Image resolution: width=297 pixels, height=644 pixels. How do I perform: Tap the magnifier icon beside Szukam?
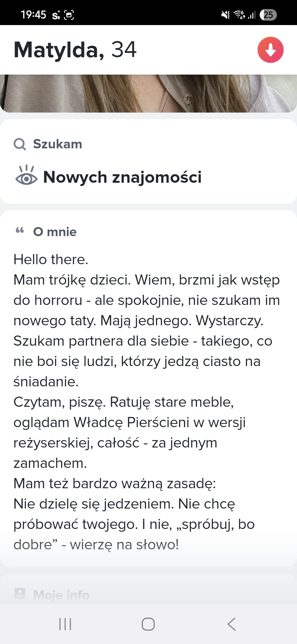(20, 144)
